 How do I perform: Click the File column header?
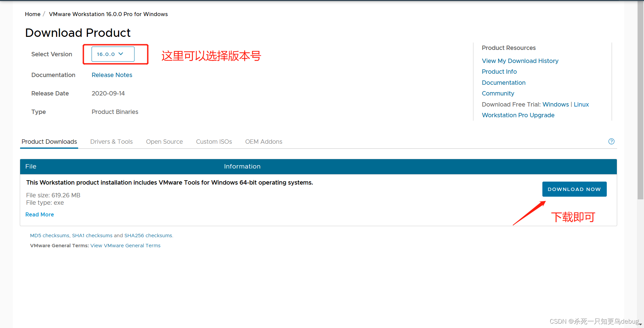31,167
